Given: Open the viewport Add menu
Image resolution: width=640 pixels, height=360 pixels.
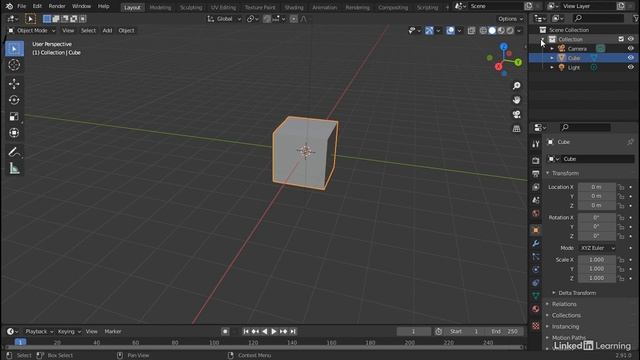Looking at the screenshot, I should pos(107,31).
